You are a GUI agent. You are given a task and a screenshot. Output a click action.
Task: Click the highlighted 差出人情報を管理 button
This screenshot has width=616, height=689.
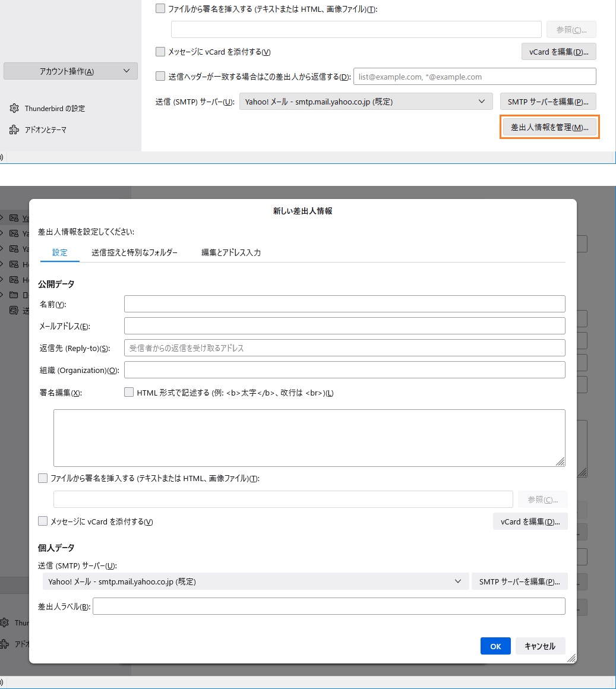pos(549,127)
